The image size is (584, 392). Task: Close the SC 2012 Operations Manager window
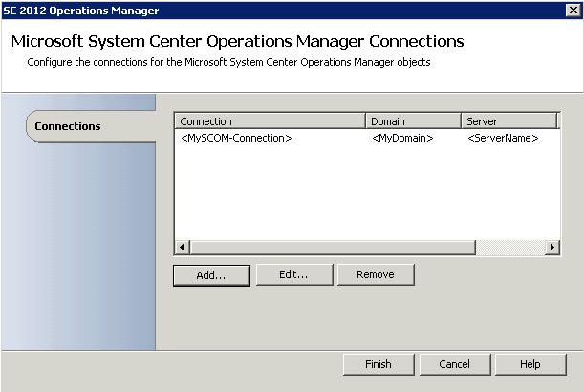click(x=573, y=11)
